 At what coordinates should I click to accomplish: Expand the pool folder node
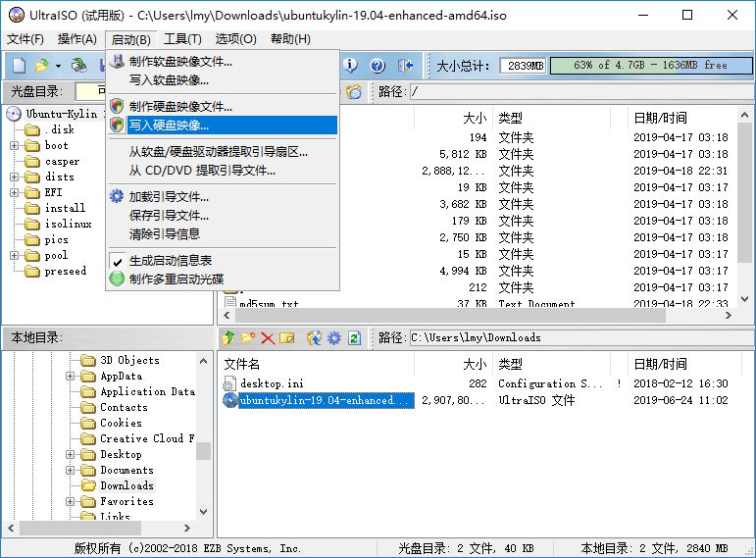point(15,255)
